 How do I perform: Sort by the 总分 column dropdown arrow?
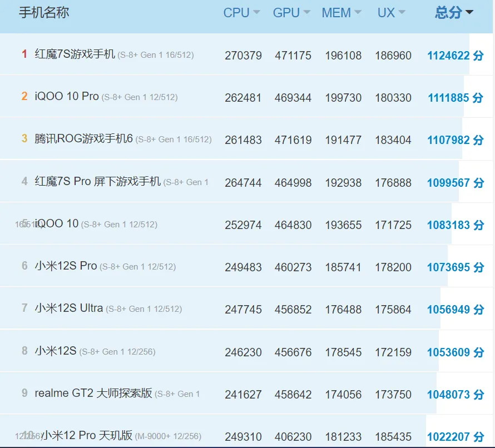click(469, 12)
